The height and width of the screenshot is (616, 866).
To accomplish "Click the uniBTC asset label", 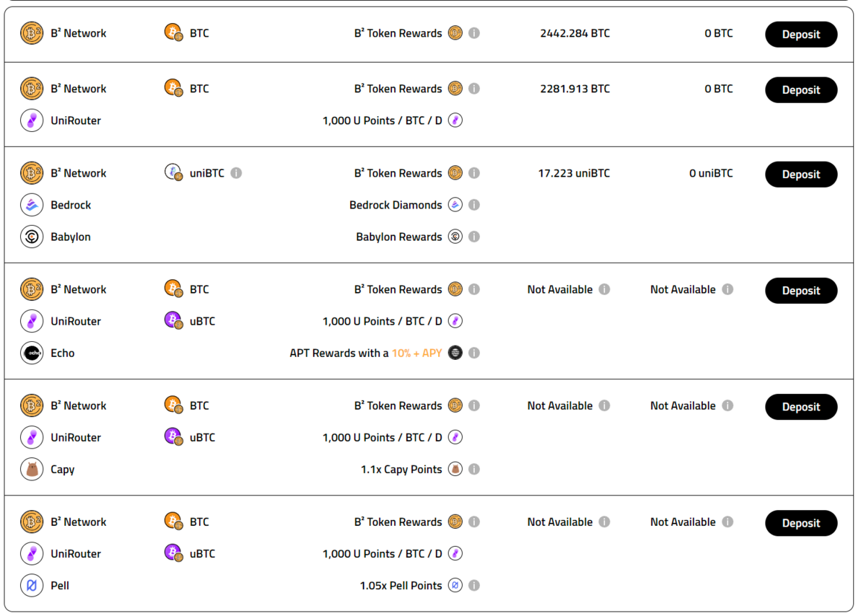I will 207,173.
